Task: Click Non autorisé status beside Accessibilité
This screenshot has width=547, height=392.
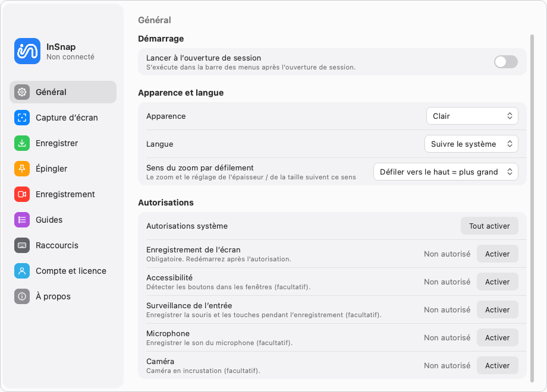Action: [x=447, y=282]
